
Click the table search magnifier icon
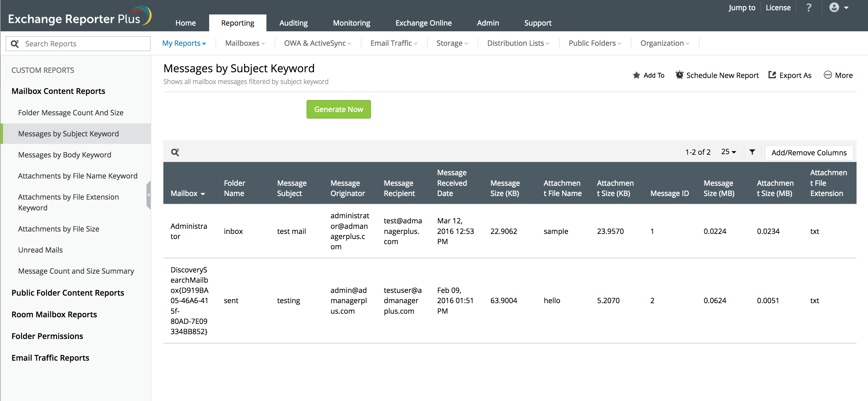175,152
